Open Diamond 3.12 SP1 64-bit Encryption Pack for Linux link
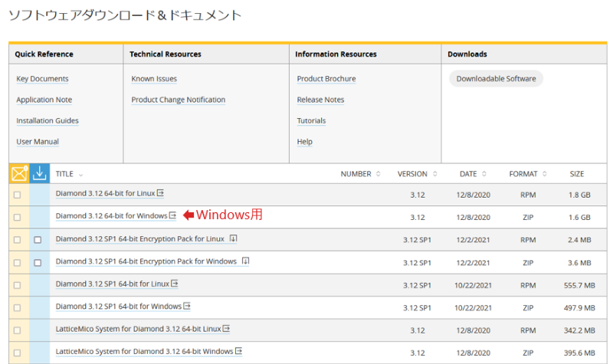 pos(140,238)
